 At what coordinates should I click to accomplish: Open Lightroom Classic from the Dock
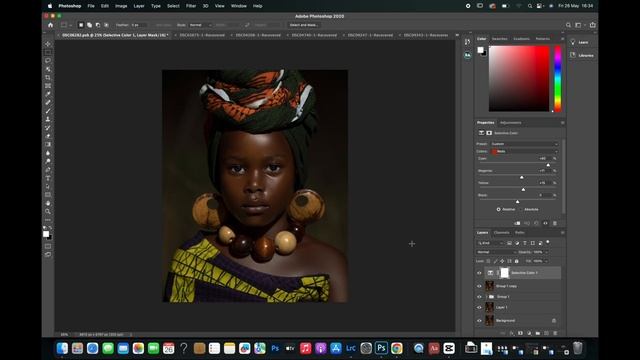351,348
